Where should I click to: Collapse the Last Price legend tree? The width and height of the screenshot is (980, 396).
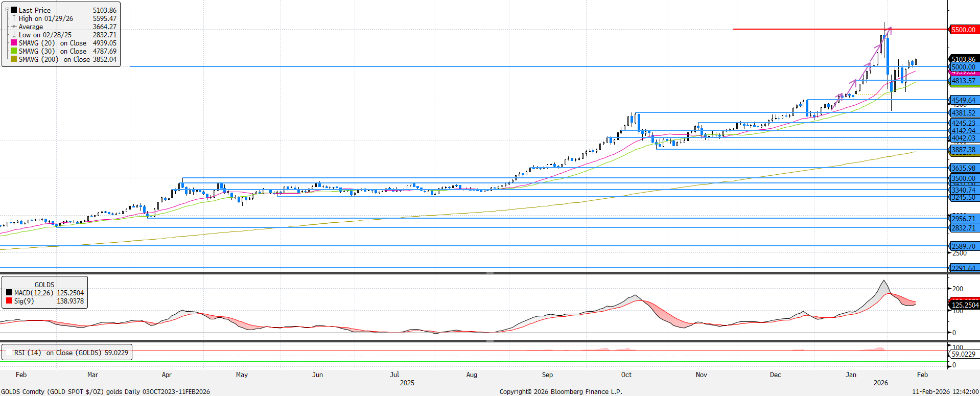[x=7, y=10]
